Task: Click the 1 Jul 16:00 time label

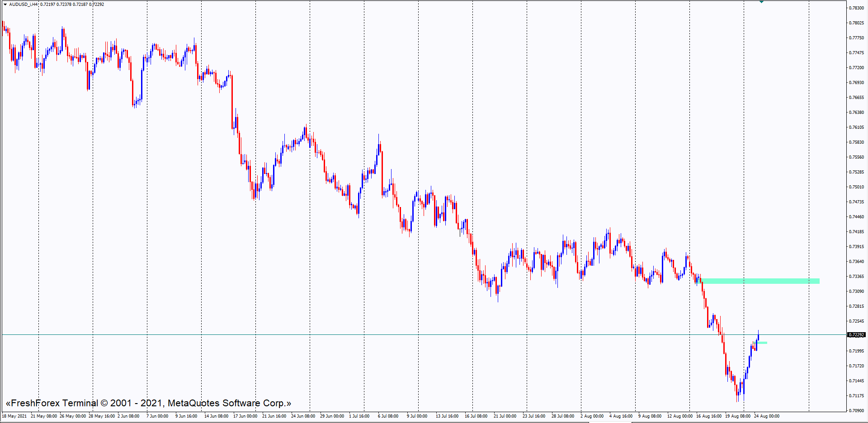Action: 359,416
